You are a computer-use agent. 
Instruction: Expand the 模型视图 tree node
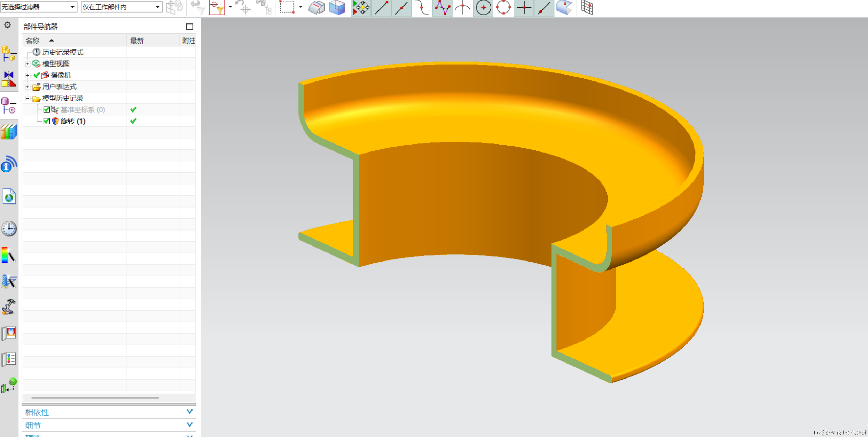point(28,64)
